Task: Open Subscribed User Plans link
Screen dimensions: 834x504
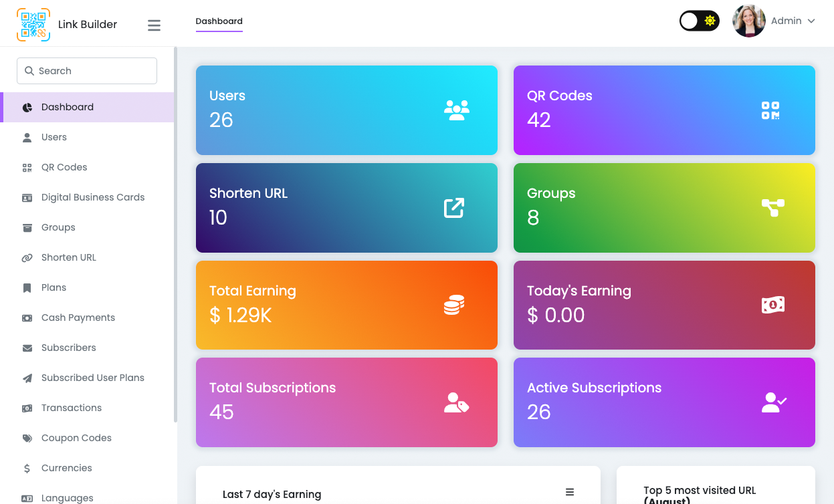Action: (92, 378)
